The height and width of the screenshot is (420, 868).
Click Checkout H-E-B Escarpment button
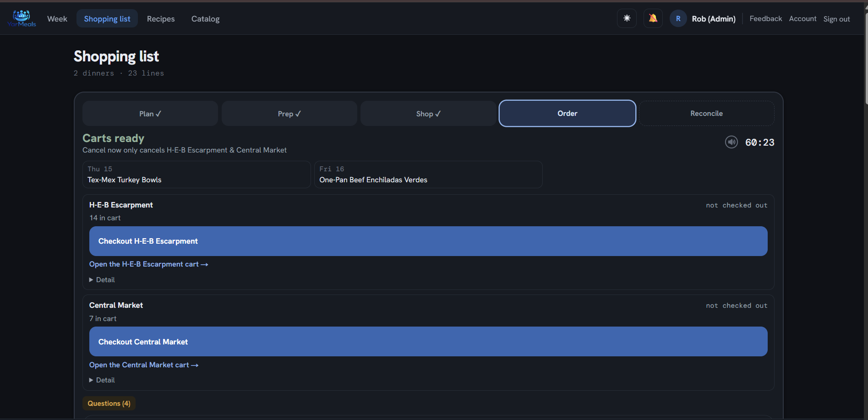[428, 241]
